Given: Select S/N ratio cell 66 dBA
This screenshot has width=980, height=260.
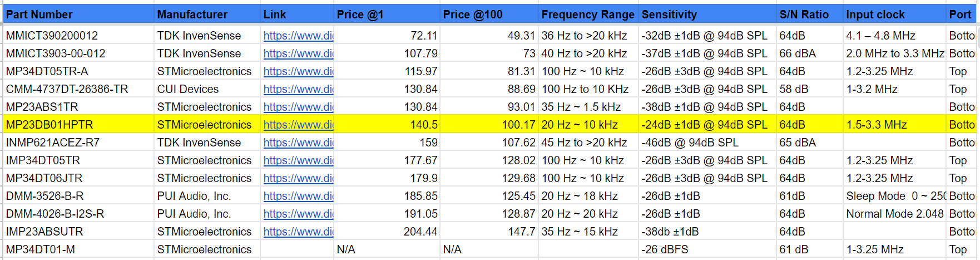Looking at the screenshot, I should point(810,53).
